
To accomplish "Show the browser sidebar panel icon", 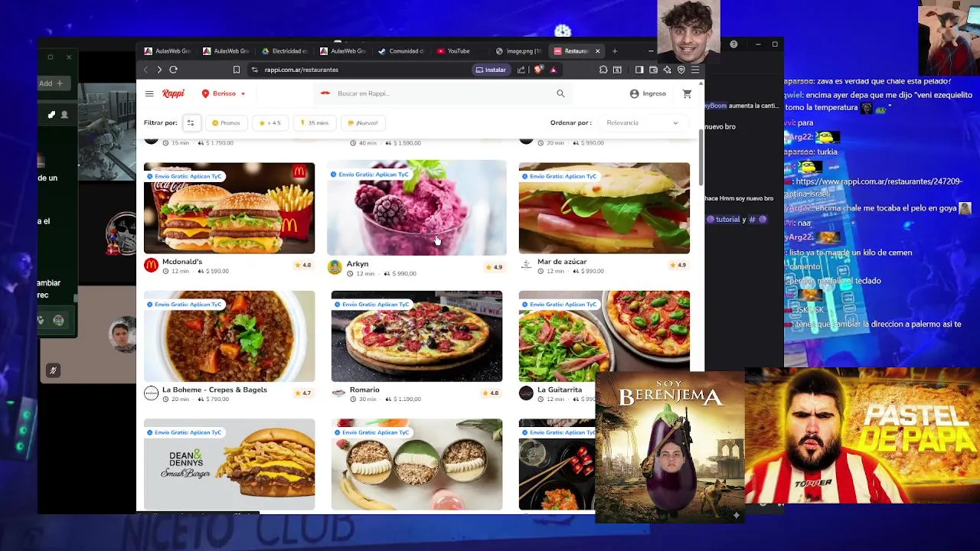I will (639, 70).
